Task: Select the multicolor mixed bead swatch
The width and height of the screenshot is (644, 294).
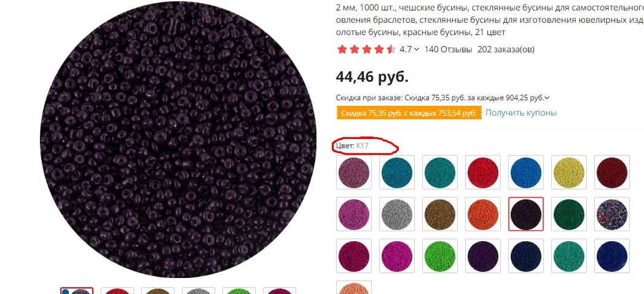Action: 612,214
